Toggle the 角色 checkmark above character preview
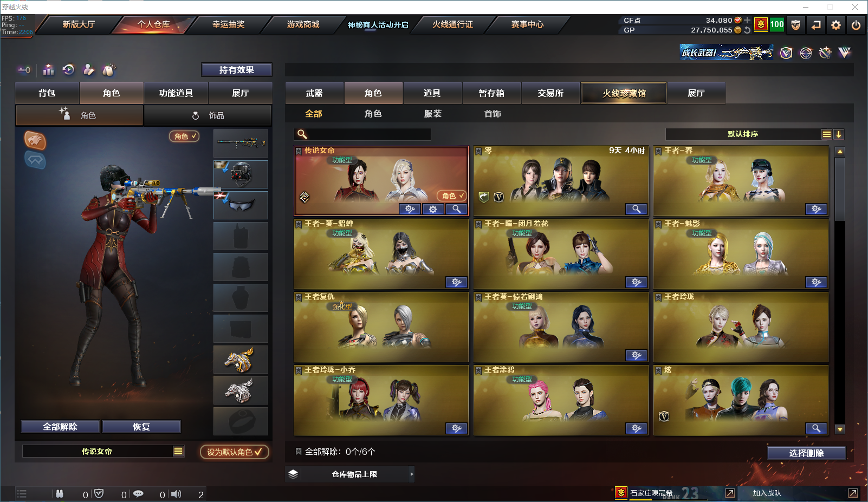The image size is (868, 502). pyautogui.click(x=185, y=136)
